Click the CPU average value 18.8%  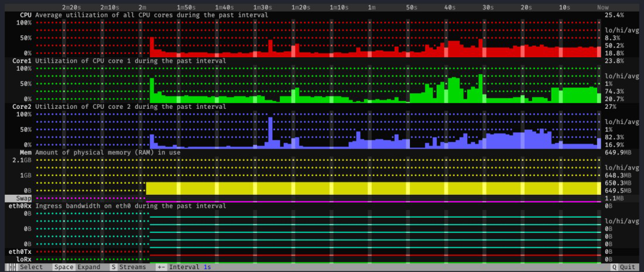(614, 53)
